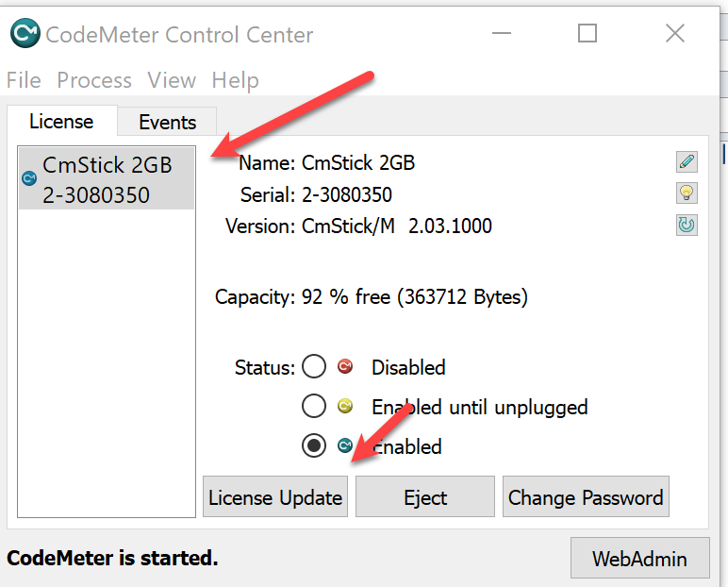Click the red Disabled status icon
The image size is (728, 587).
tap(345, 366)
